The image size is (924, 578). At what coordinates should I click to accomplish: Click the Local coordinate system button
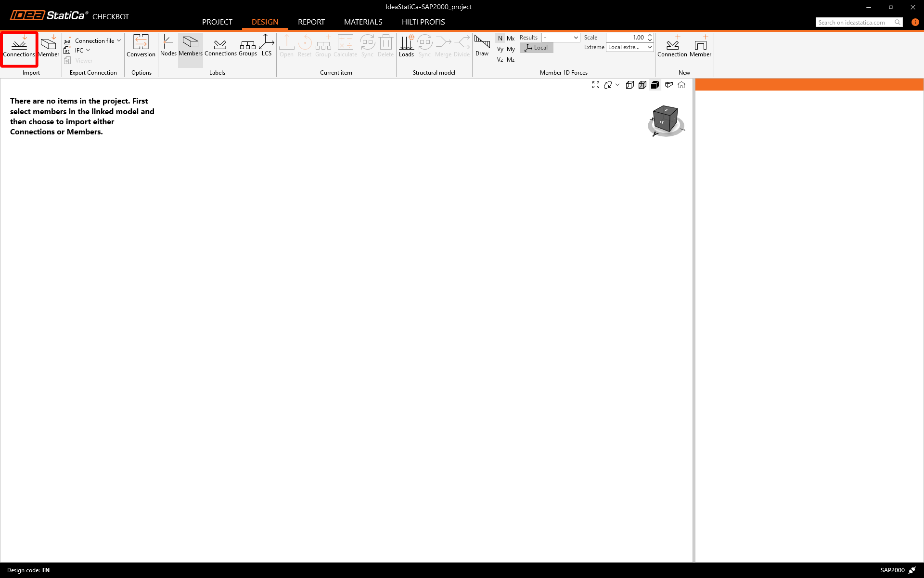[537, 48]
